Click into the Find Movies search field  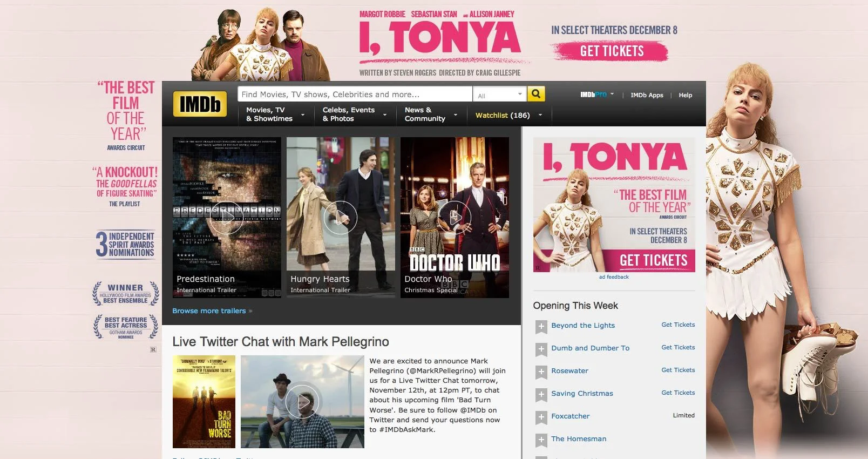pos(355,94)
